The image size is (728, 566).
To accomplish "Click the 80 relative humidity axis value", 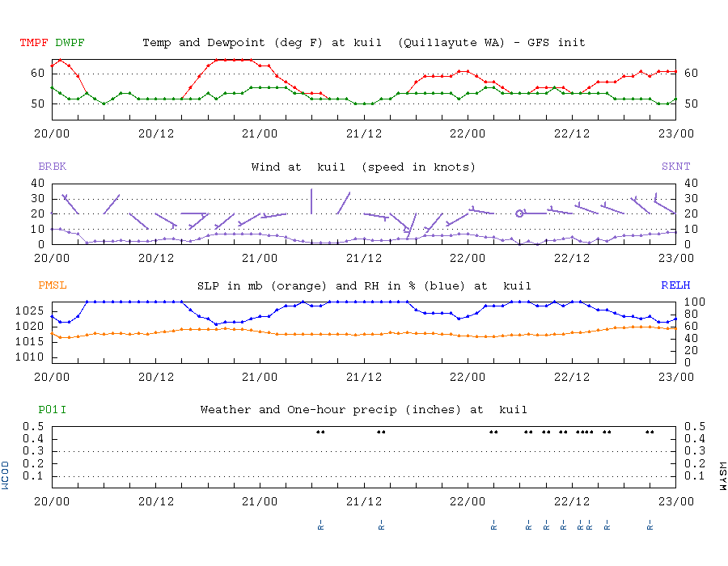I will (x=692, y=314).
